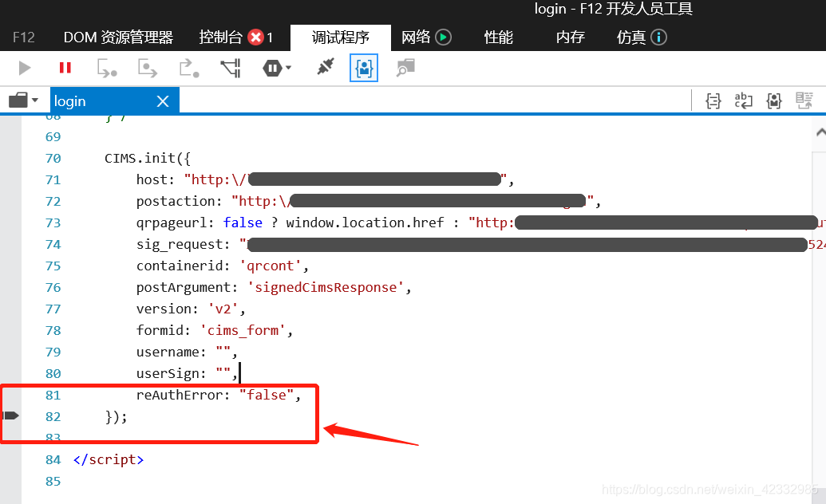Click the console red error count badge
Viewport: 826px width, 504px height.
coord(256,37)
